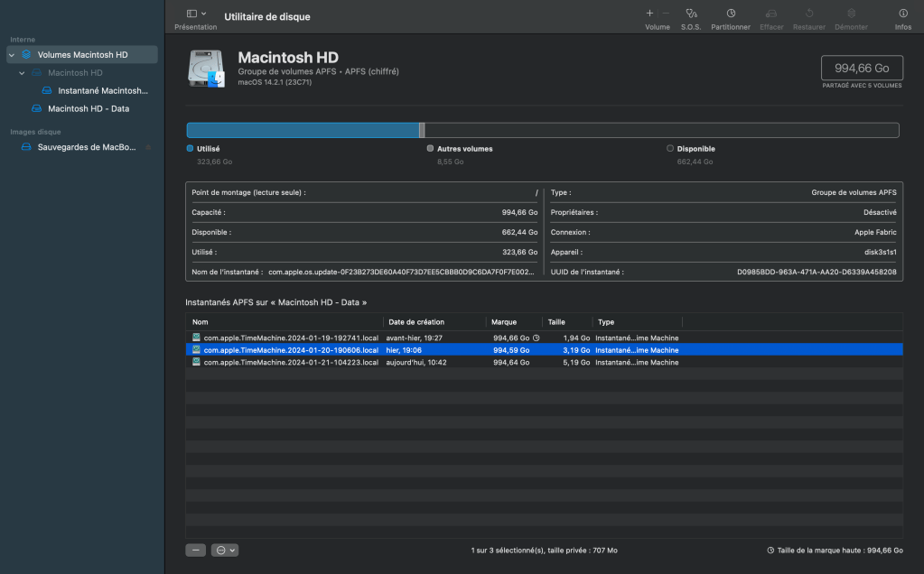Click the high-water mark clock icon in Marque column

coord(537,338)
